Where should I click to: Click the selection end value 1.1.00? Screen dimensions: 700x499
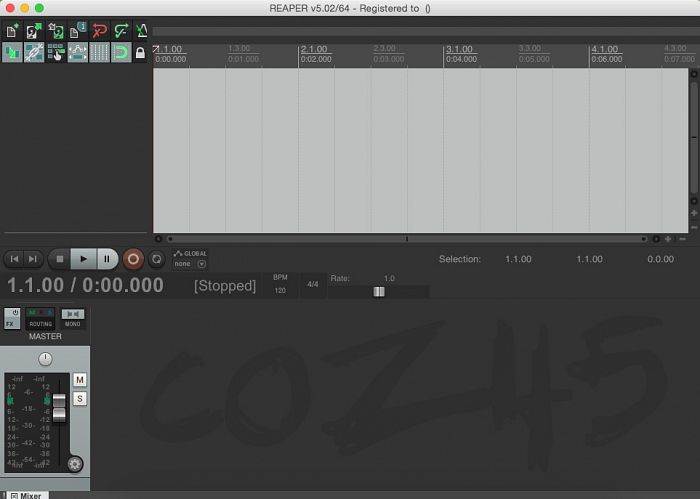590,259
